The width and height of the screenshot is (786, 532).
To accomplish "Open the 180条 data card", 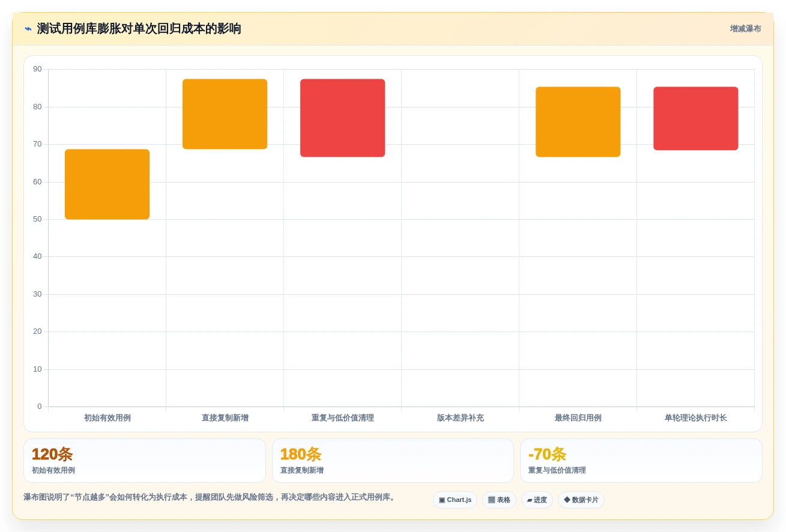I will [x=393, y=461].
